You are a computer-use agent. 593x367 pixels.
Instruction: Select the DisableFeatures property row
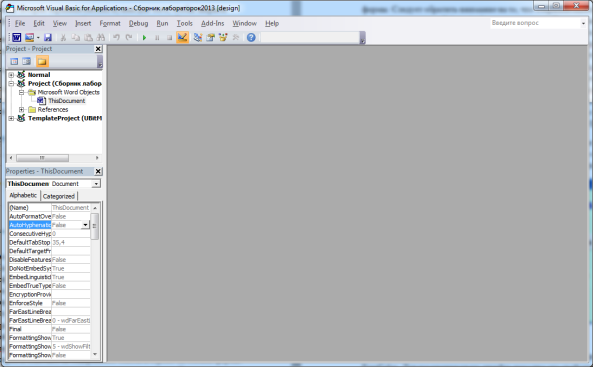pyautogui.click(x=50, y=260)
